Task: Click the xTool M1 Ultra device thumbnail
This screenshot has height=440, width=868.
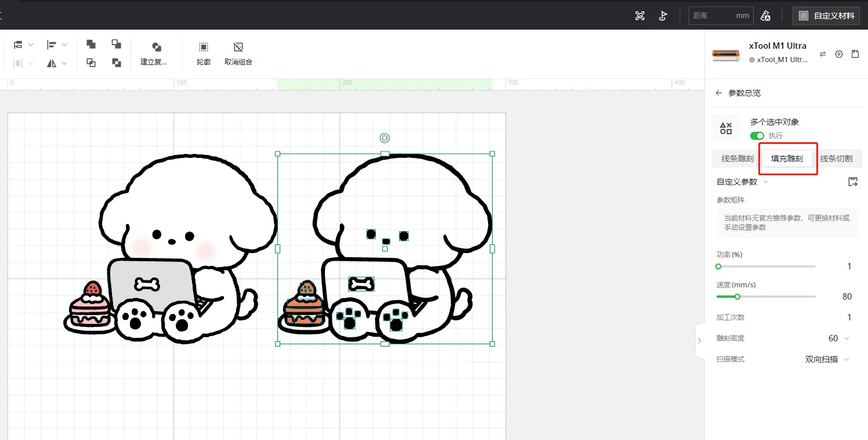Action: [x=726, y=55]
